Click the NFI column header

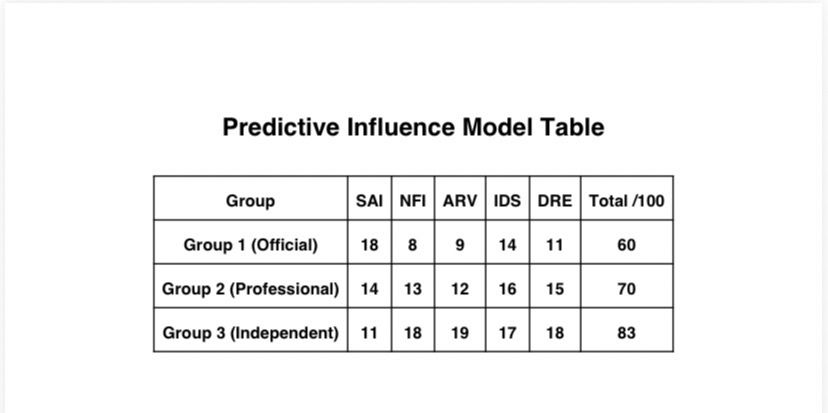click(413, 201)
